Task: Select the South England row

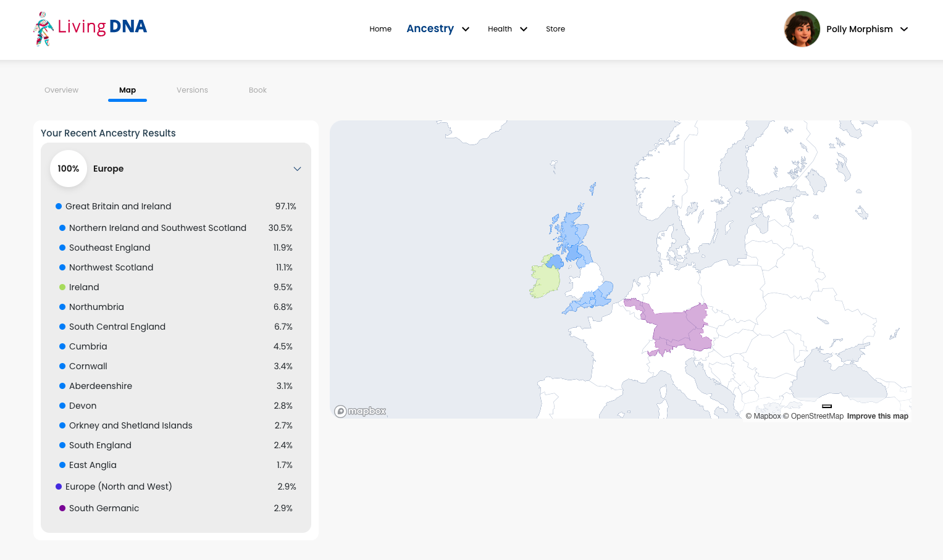Action: (x=176, y=445)
